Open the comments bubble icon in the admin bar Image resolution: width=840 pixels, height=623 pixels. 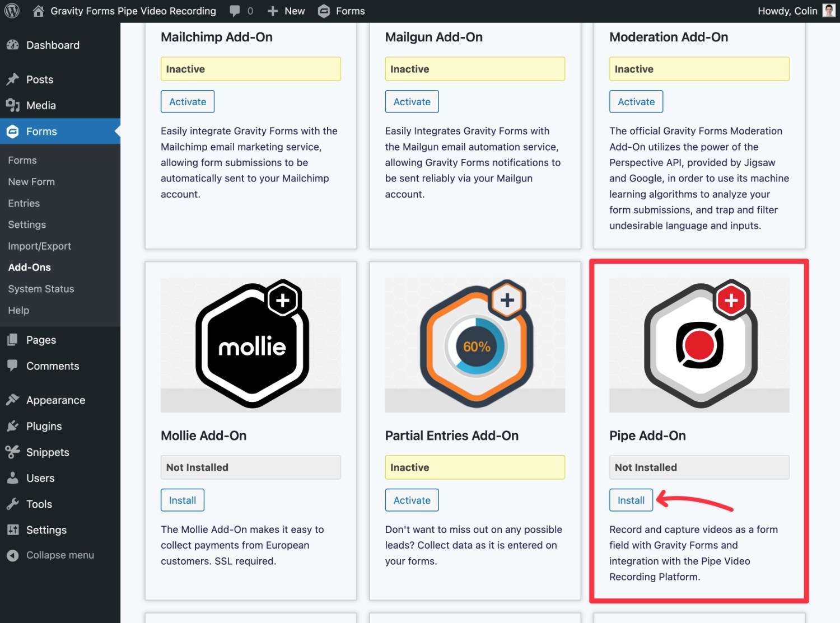[x=235, y=11]
